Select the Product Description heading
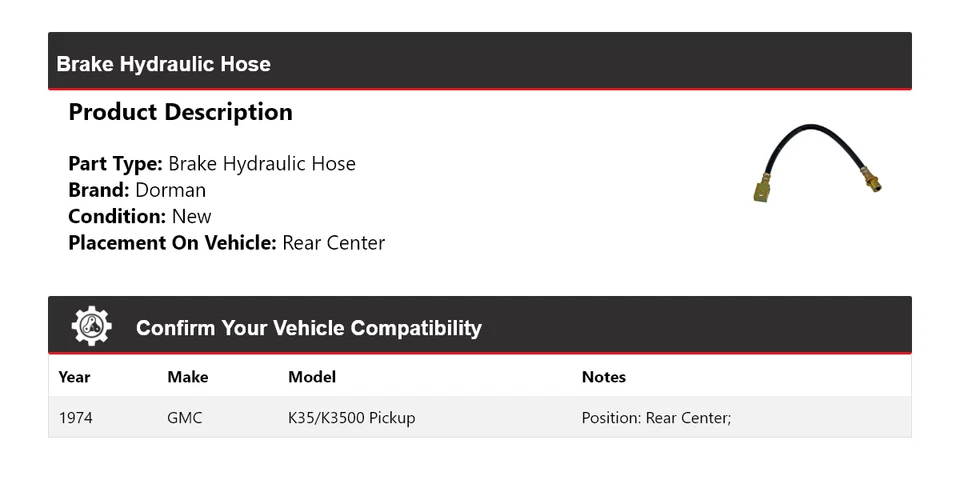 pyautogui.click(x=180, y=112)
